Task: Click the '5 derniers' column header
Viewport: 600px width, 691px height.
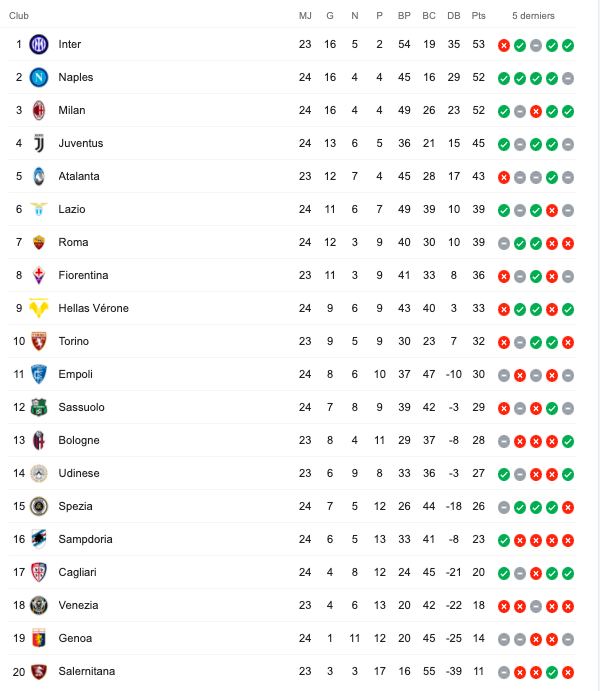Action: point(533,16)
